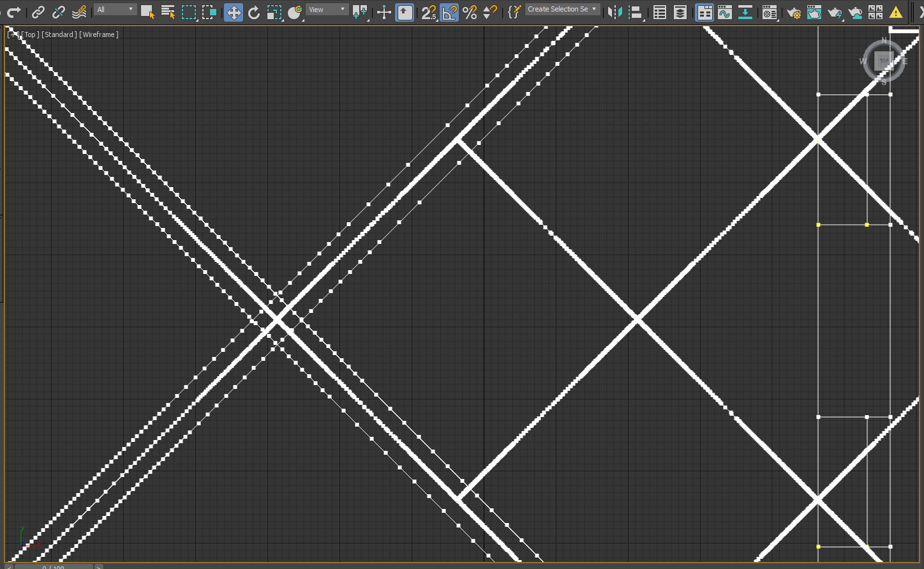Image resolution: width=924 pixels, height=569 pixels.
Task: Open the Material Editor
Action: 770,11
